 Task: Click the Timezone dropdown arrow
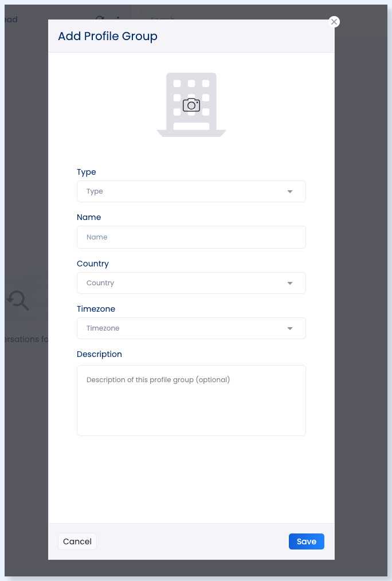click(290, 328)
